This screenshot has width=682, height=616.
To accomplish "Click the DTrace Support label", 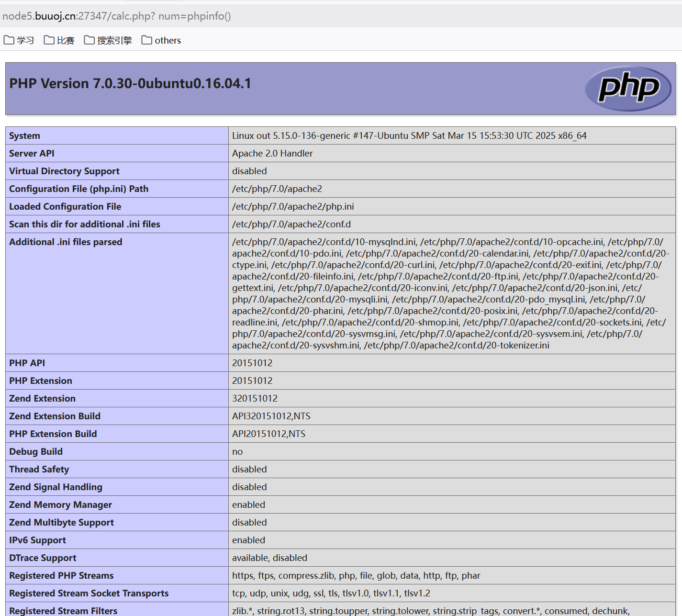I will point(43,558).
